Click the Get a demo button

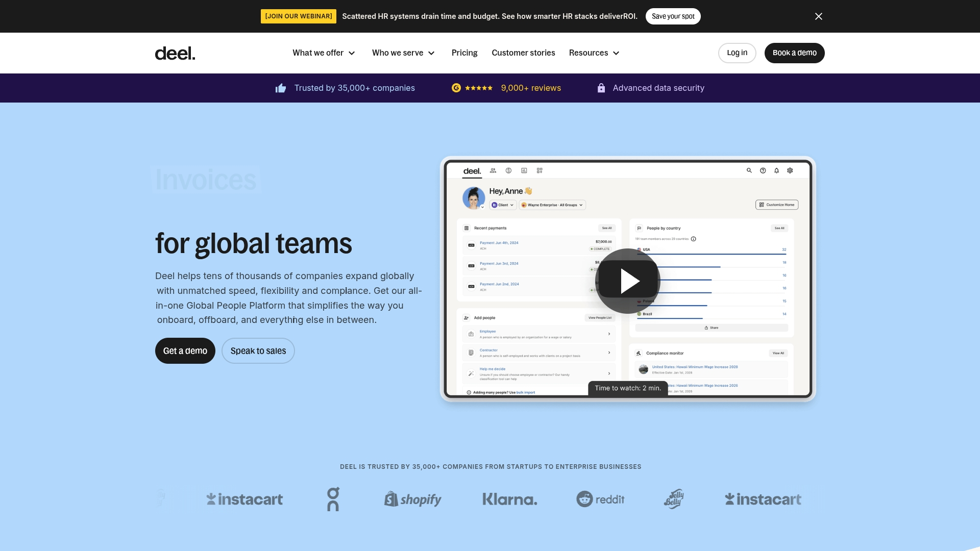click(x=185, y=351)
